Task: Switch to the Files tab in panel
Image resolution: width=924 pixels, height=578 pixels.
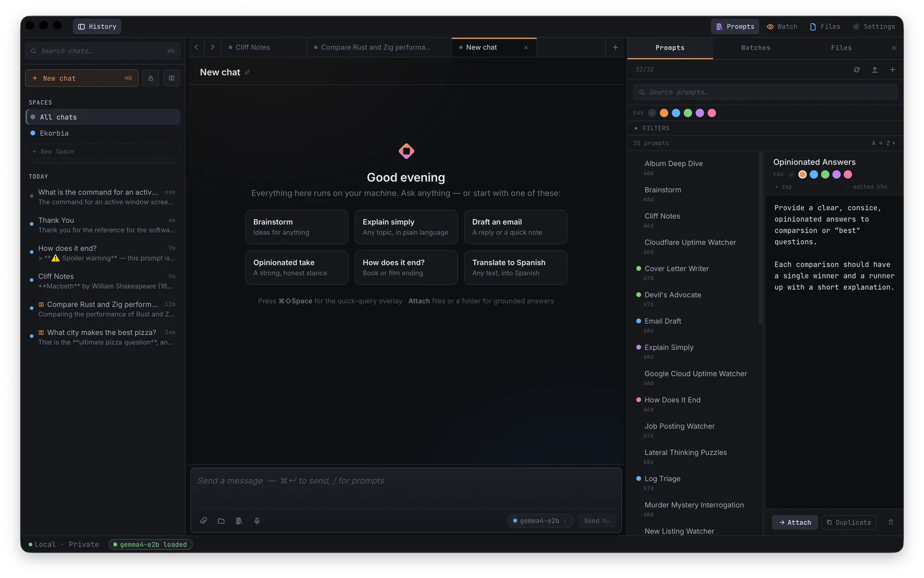Action: (841, 48)
